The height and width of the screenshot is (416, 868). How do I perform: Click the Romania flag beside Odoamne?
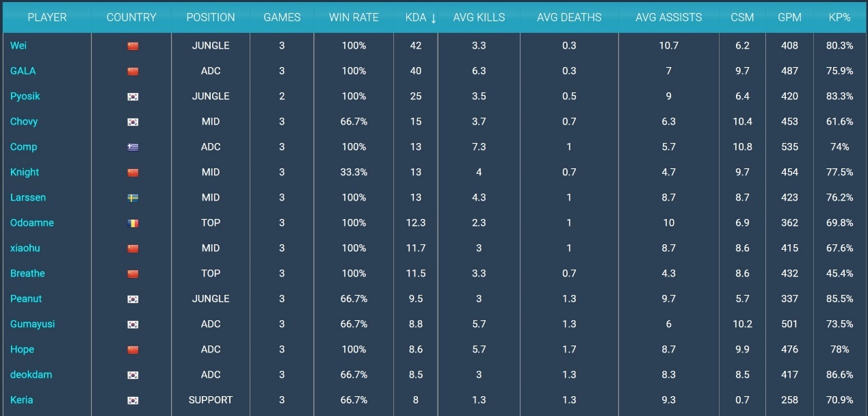(x=133, y=223)
